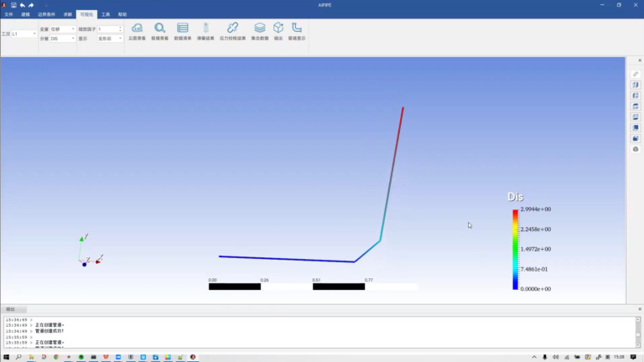This screenshot has width=644, height=362.
Task: Close the output log panel
Action: (640, 309)
